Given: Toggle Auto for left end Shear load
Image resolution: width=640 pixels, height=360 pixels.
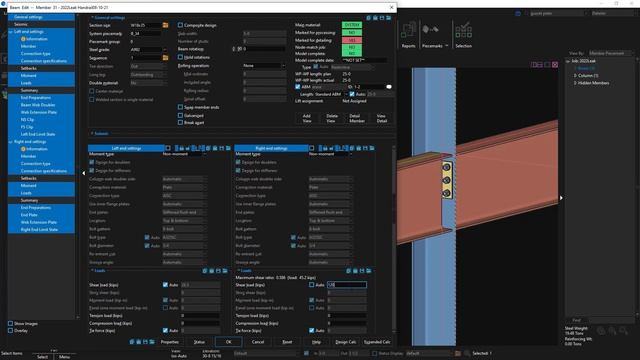Looking at the screenshot, I should pos(165,284).
